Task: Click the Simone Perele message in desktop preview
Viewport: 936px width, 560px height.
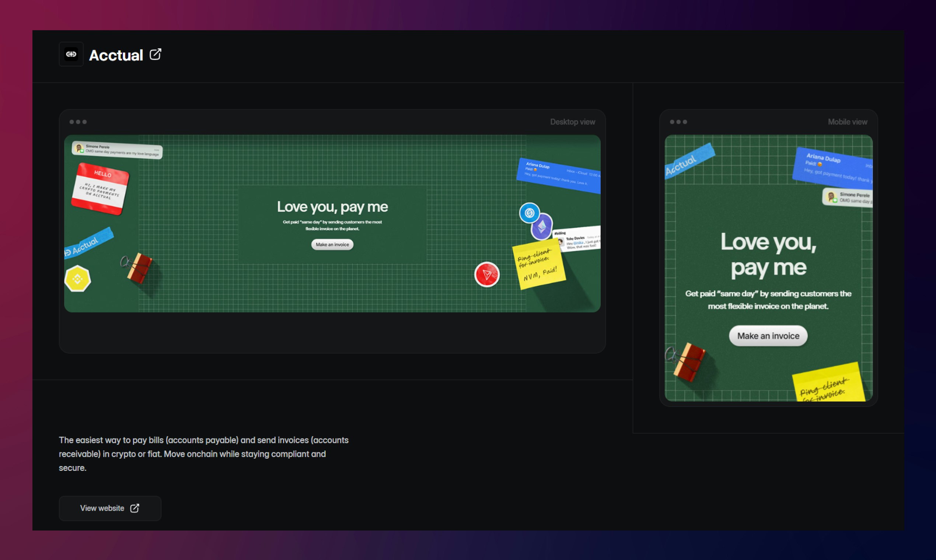Action: pos(117,150)
